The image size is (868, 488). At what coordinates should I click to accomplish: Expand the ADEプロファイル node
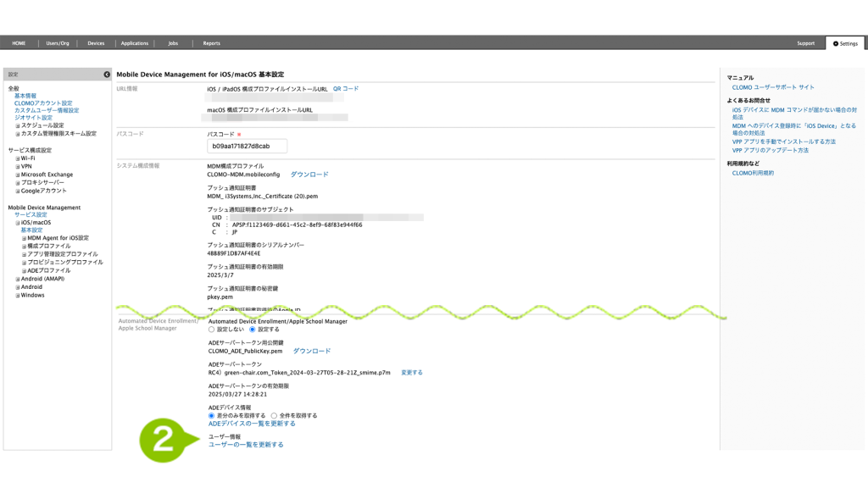coord(25,271)
